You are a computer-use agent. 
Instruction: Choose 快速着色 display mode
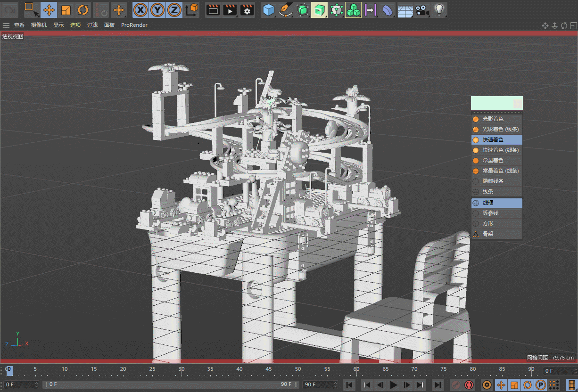497,140
